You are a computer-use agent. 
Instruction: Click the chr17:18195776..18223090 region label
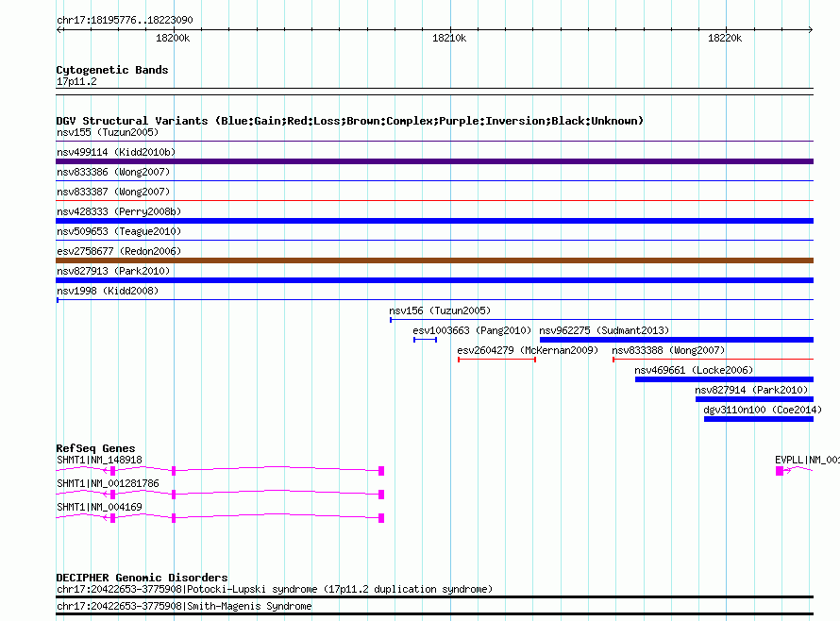pyautogui.click(x=125, y=20)
